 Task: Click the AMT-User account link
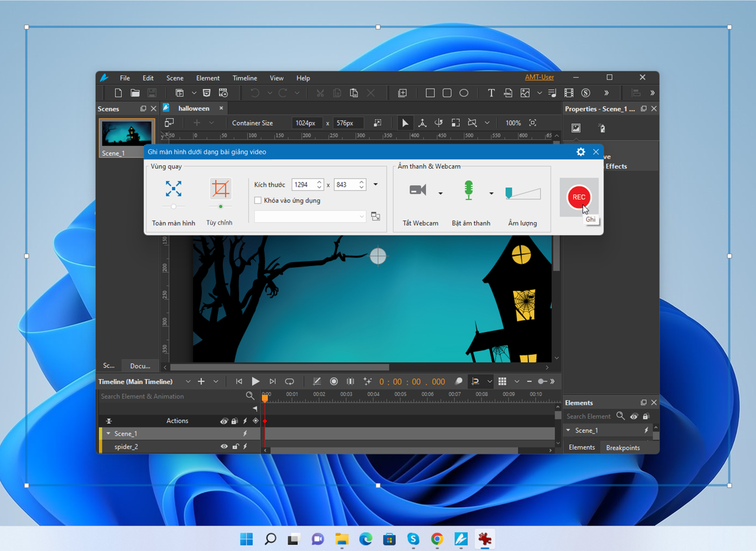(x=539, y=77)
